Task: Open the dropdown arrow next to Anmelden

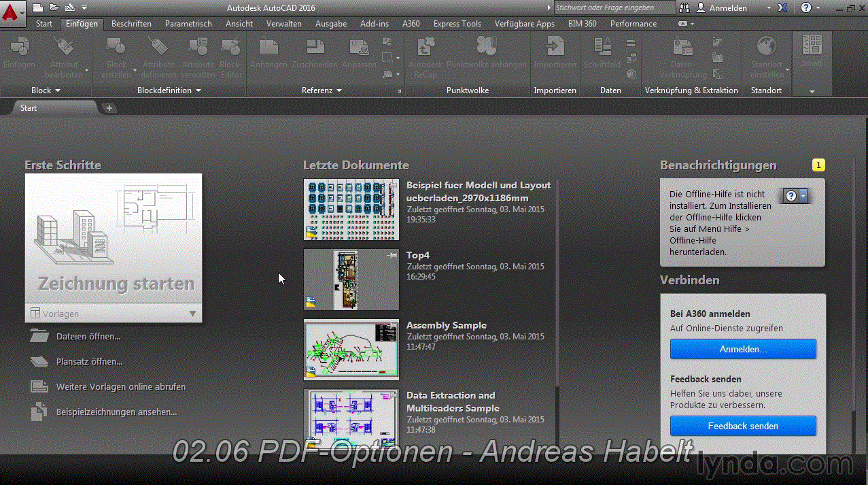Action: pos(769,7)
